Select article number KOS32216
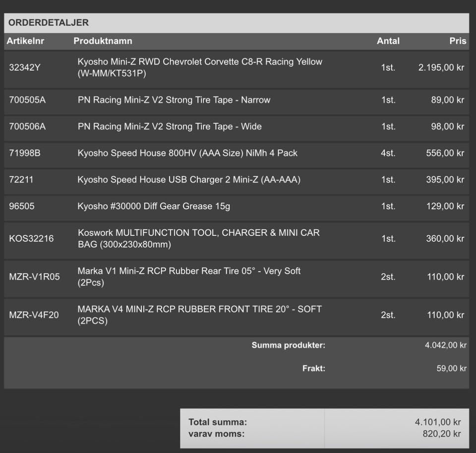The height and width of the screenshot is (453, 476). (x=31, y=238)
